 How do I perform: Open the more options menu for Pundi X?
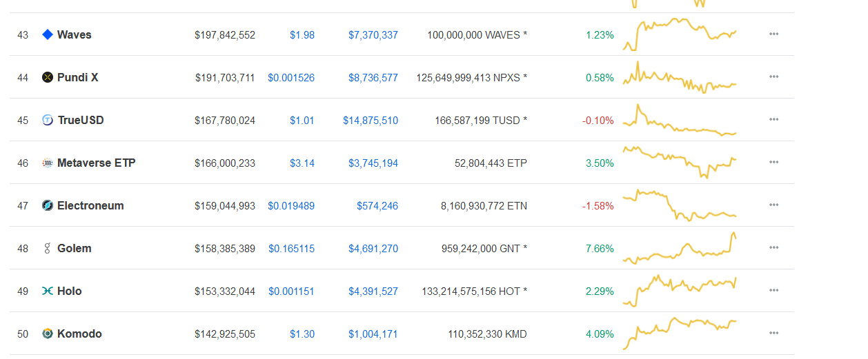click(773, 77)
